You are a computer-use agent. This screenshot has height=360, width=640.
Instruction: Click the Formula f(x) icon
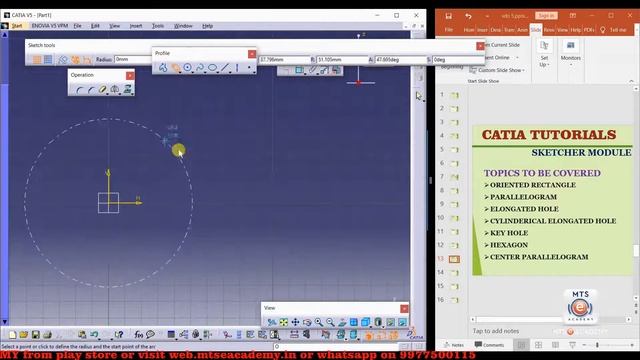[139, 335]
